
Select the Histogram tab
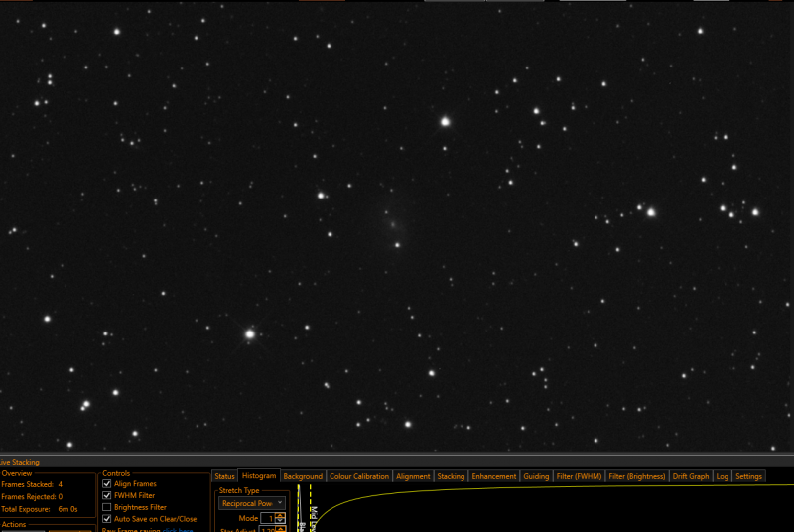coord(259,476)
